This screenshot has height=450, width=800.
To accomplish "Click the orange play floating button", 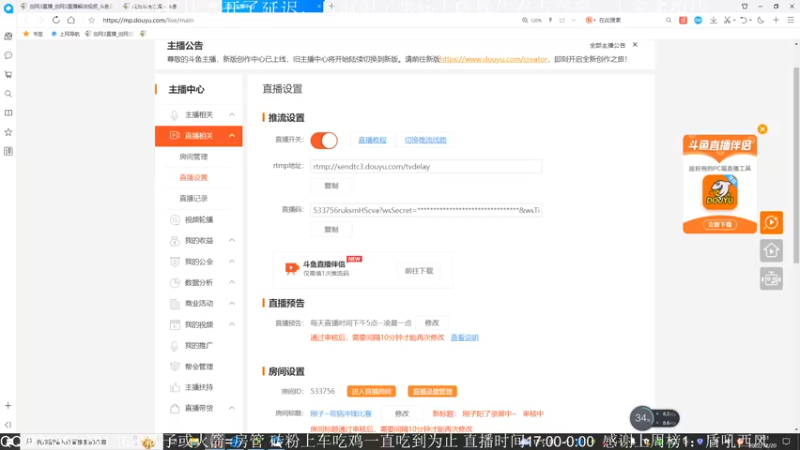I will tap(771, 222).
